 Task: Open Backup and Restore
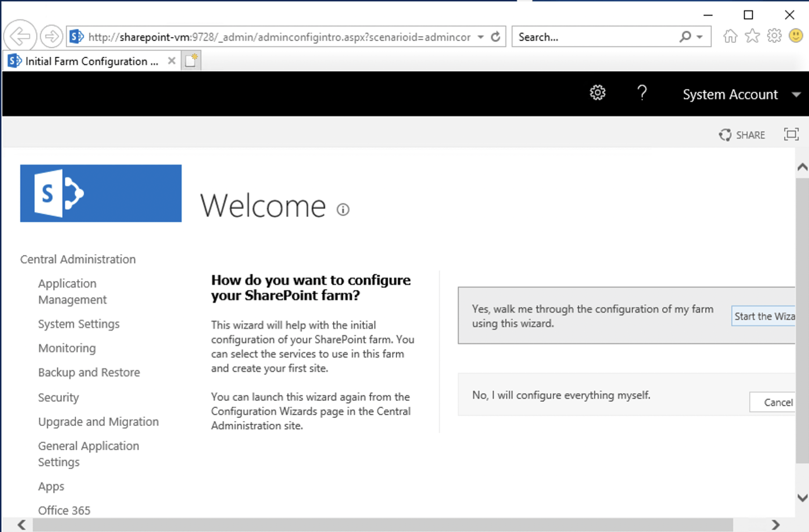(89, 373)
